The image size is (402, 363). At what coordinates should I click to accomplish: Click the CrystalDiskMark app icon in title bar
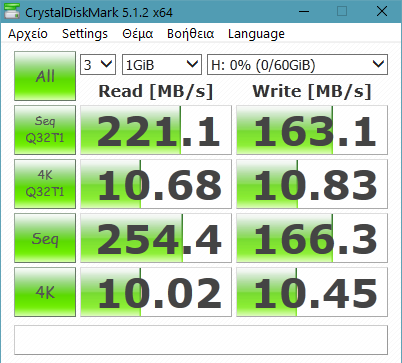point(12,11)
